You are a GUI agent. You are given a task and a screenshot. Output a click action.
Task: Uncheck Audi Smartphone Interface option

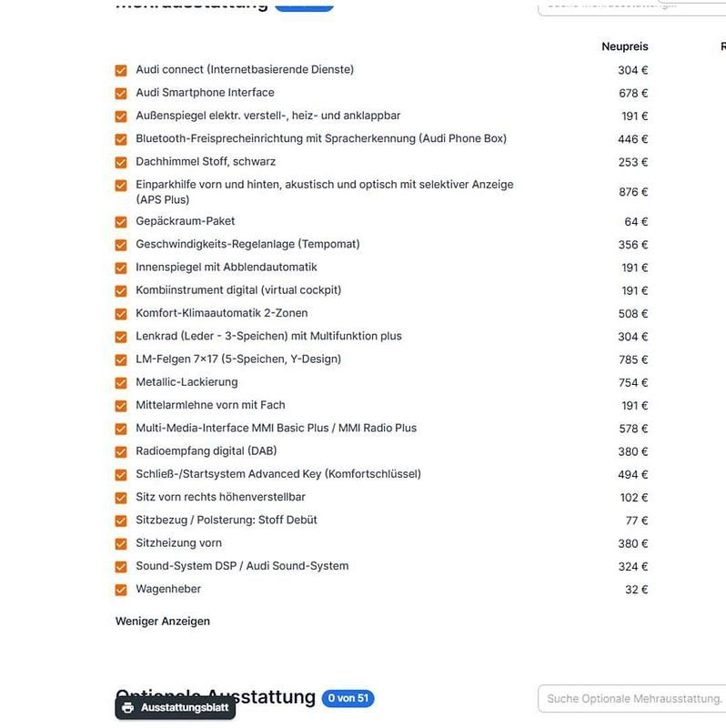click(x=121, y=93)
